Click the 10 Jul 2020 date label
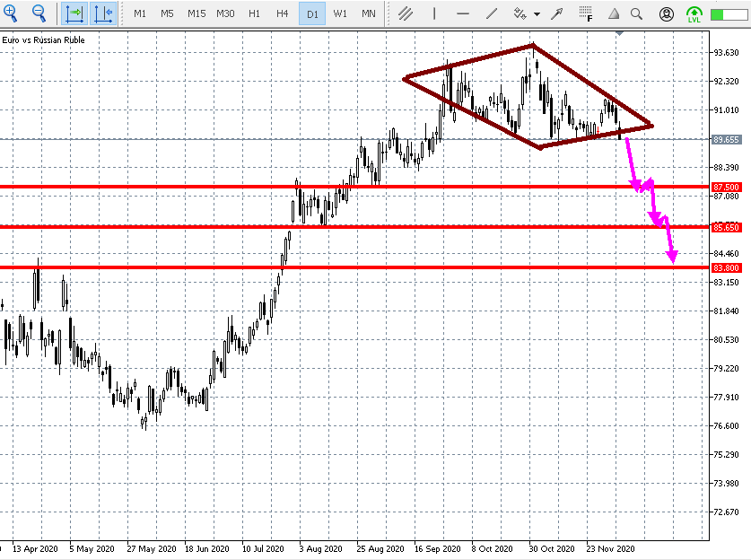The height and width of the screenshot is (560, 751). coord(263,549)
